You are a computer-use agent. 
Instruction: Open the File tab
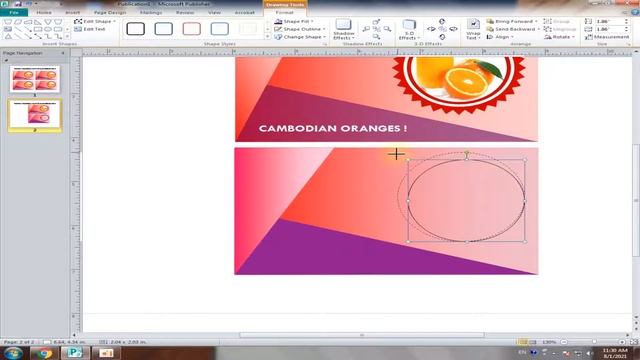click(14, 13)
